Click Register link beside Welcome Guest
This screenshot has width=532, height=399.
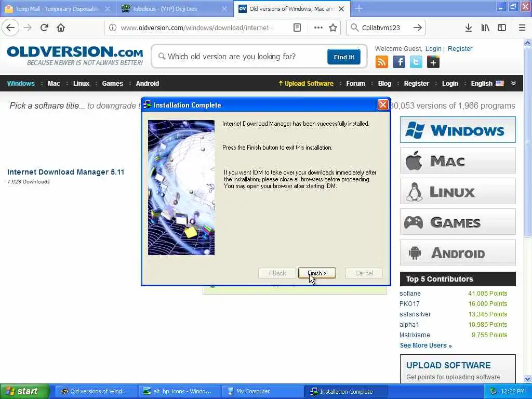(460, 48)
